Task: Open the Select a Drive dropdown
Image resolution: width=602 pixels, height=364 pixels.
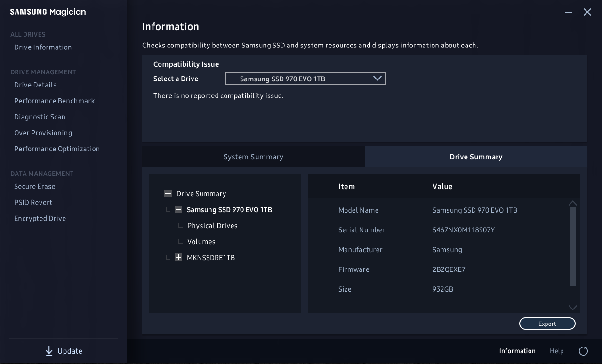Action: (x=305, y=79)
